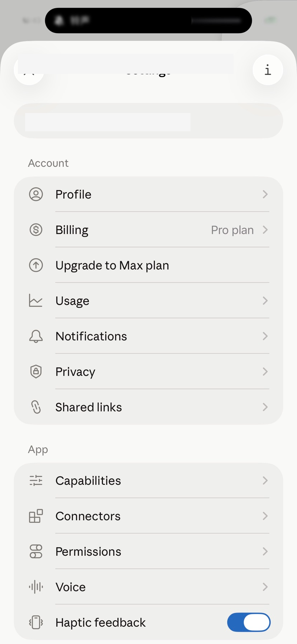Tap the Profile person icon
The width and height of the screenshot is (297, 644).
point(36,194)
